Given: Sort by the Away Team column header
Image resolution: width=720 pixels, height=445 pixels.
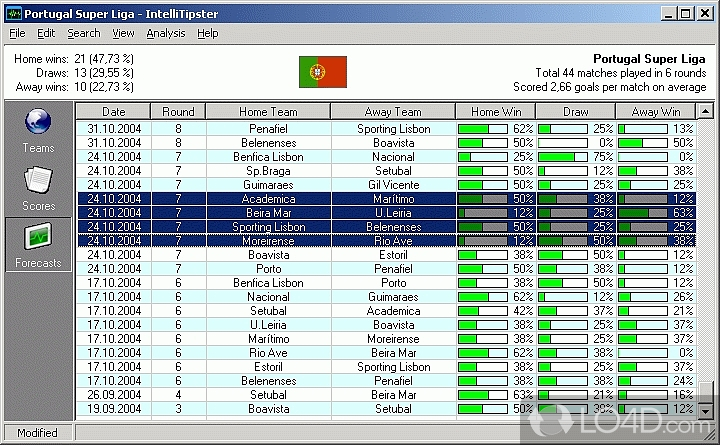Looking at the screenshot, I should [x=393, y=112].
